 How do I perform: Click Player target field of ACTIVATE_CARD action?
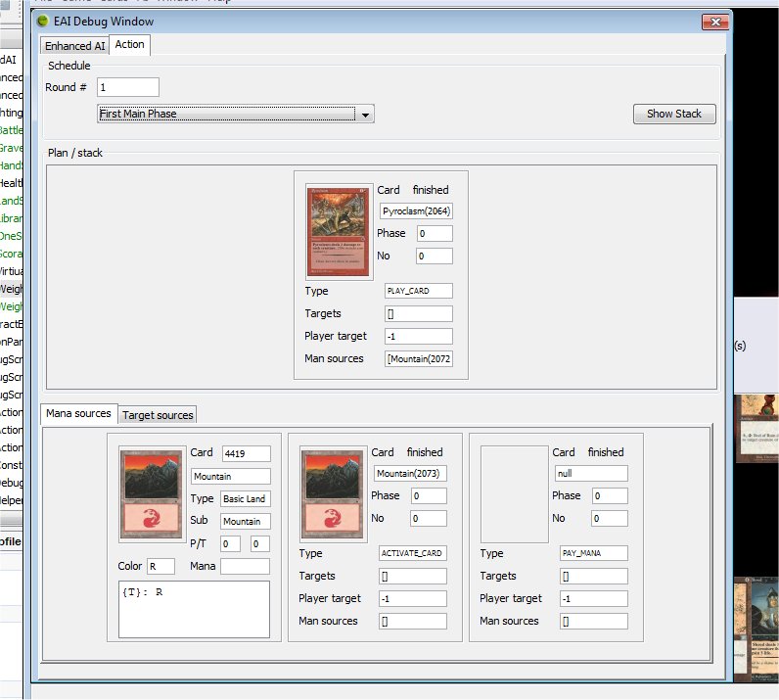coord(412,598)
